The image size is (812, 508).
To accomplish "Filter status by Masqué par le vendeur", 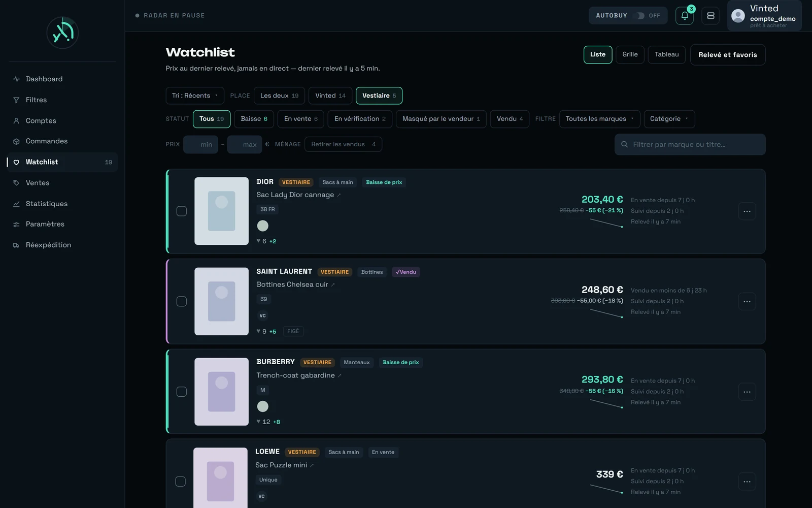I will point(441,119).
